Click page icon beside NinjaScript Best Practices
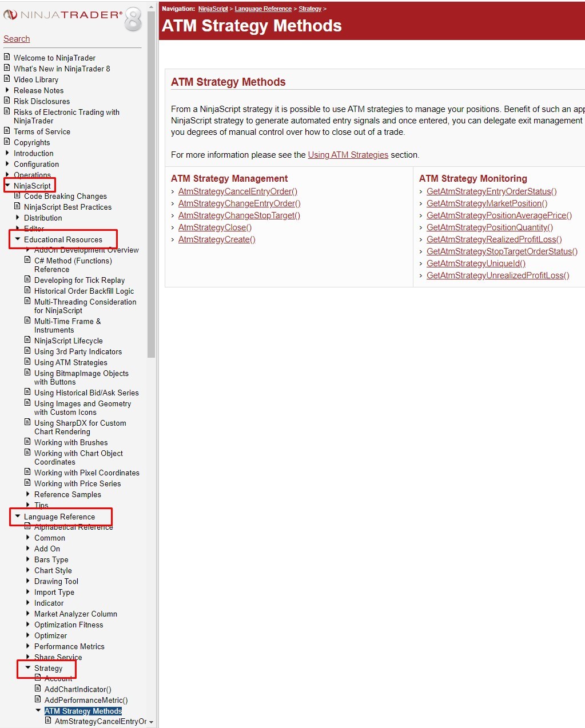Viewport: 585px width, 728px height. click(x=18, y=206)
